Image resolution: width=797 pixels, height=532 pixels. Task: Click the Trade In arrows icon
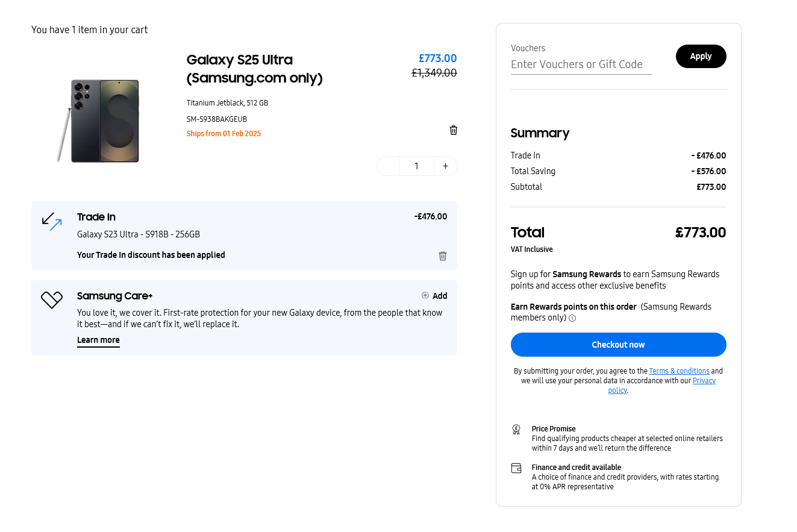pyautogui.click(x=52, y=221)
